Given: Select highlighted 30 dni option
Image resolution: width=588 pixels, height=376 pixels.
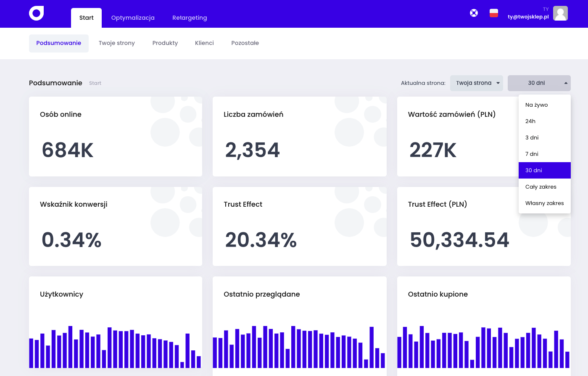Looking at the screenshot, I should (545, 171).
